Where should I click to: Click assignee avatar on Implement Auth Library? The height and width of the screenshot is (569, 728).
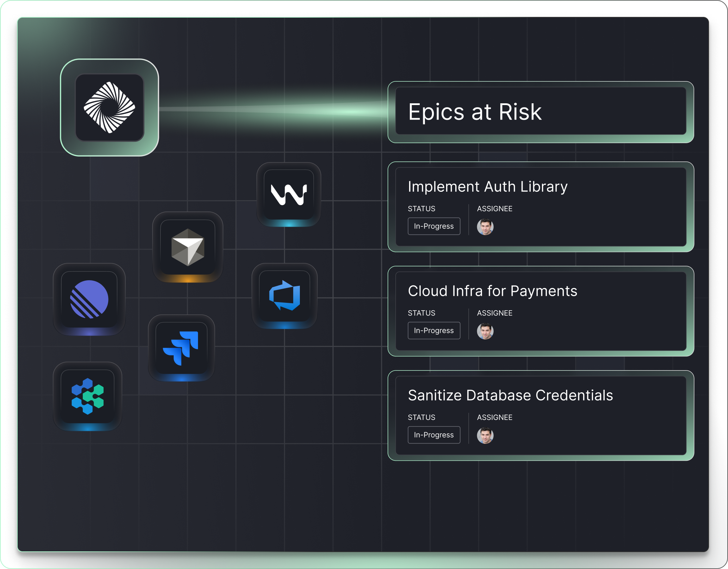point(485,227)
